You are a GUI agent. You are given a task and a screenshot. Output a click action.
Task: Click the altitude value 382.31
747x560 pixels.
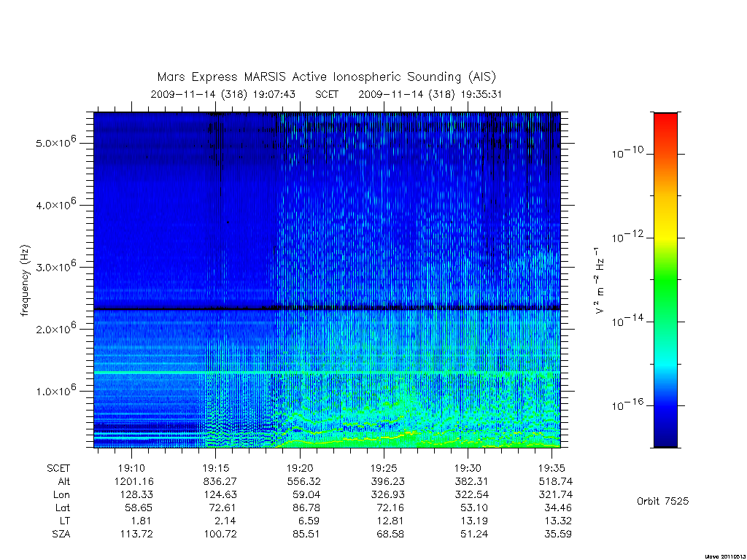471,481
